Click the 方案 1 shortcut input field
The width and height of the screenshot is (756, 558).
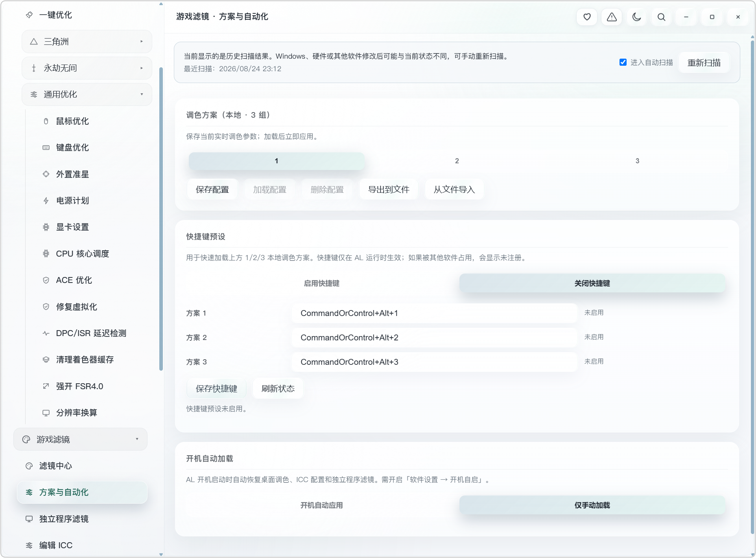435,313
